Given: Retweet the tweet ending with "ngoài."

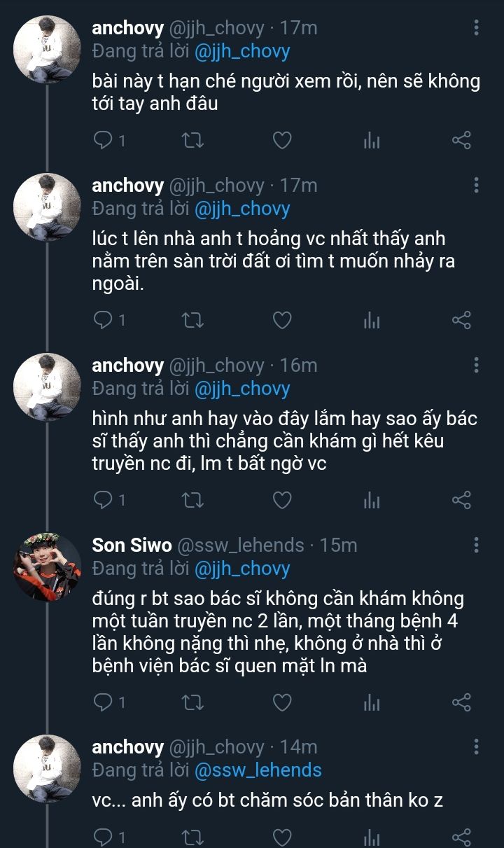Looking at the screenshot, I should 192,321.
